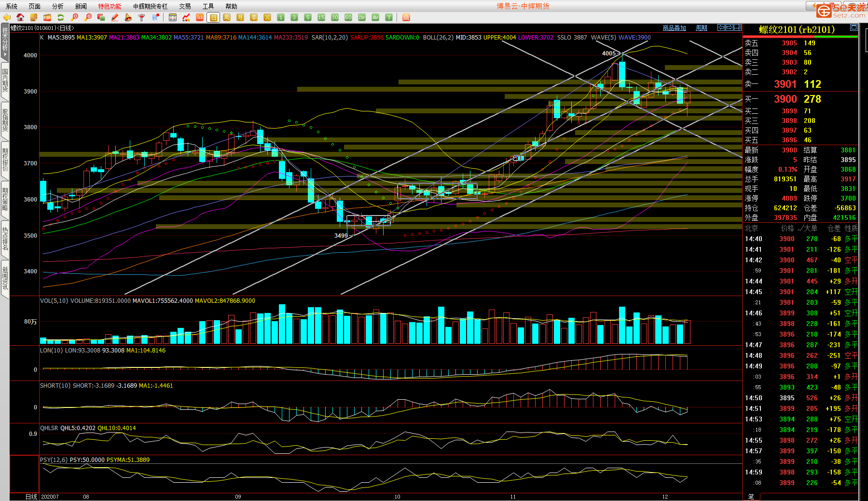Click the 螺纹2101(rb2101) title
868x501 pixels.
(797, 29)
